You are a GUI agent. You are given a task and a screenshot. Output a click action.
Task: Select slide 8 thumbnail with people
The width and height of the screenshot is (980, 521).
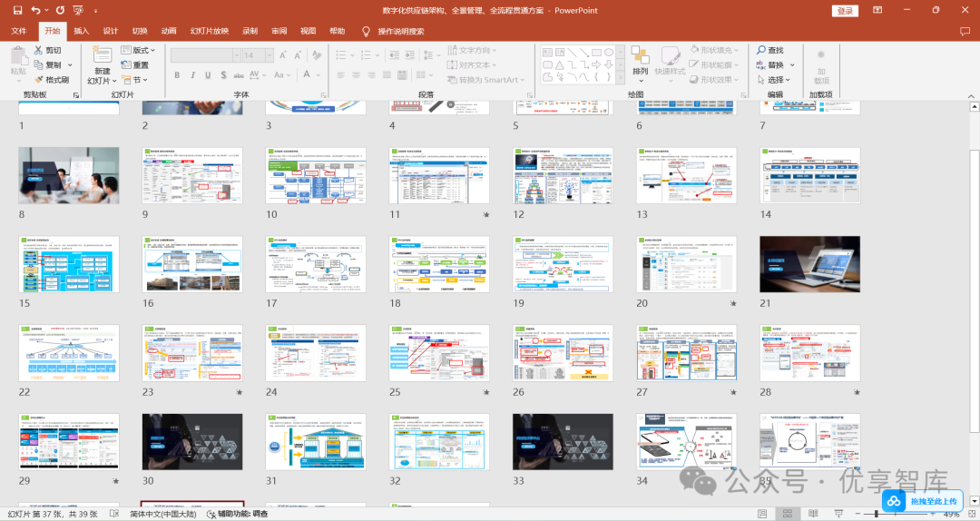69,175
